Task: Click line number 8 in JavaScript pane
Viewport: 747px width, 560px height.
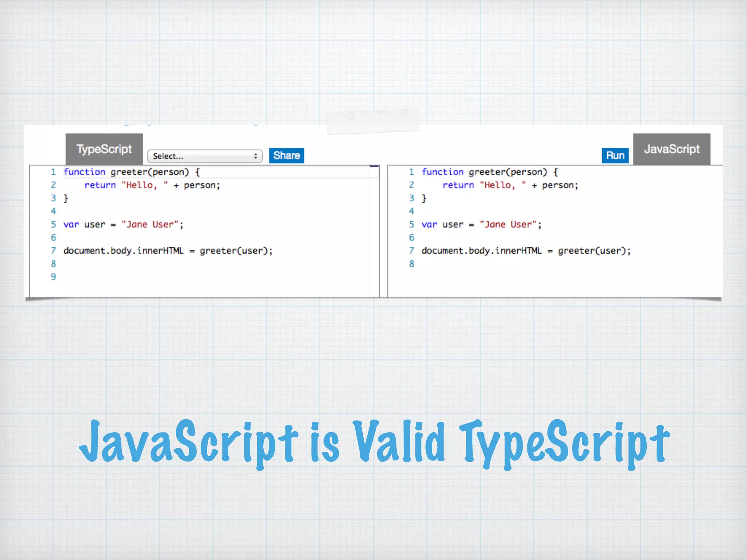Action: pyautogui.click(x=411, y=264)
